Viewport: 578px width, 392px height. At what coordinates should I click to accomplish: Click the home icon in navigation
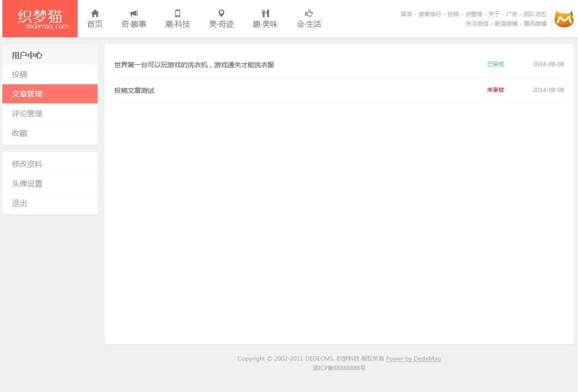pyautogui.click(x=95, y=13)
